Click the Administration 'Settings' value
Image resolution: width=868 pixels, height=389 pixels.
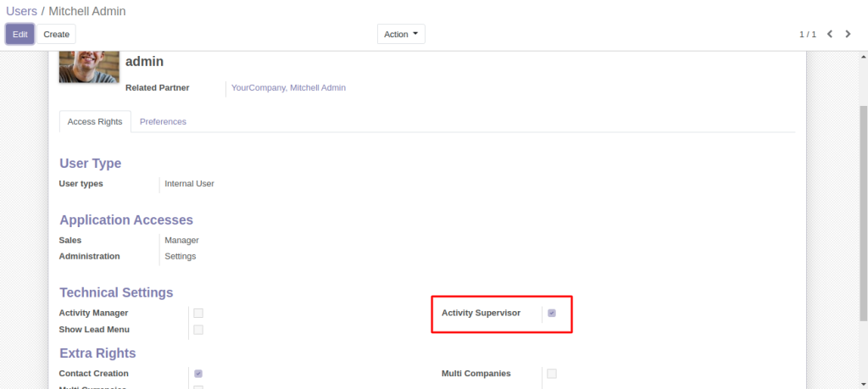click(x=180, y=256)
